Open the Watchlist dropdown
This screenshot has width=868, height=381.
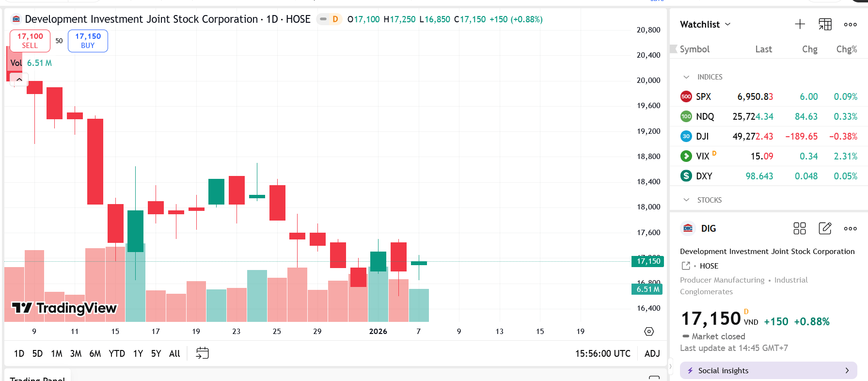point(705,24)
